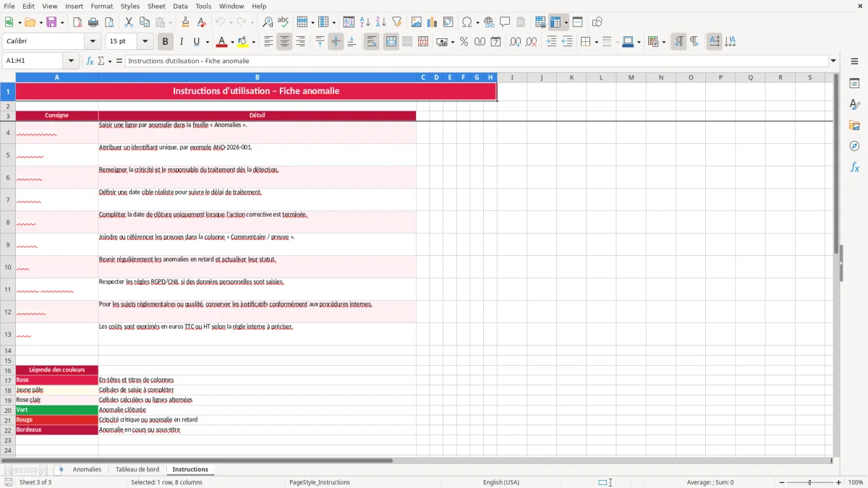The image size is (868, 488).
Task: Toggle Print Preview icon
Action: pyautogui.click(x=109, y=22)
